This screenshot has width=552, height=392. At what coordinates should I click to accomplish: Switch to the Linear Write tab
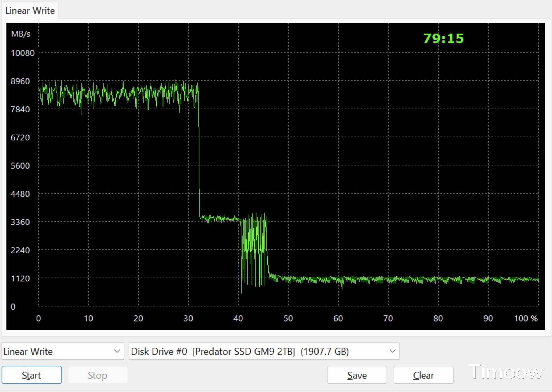(30, 11)
